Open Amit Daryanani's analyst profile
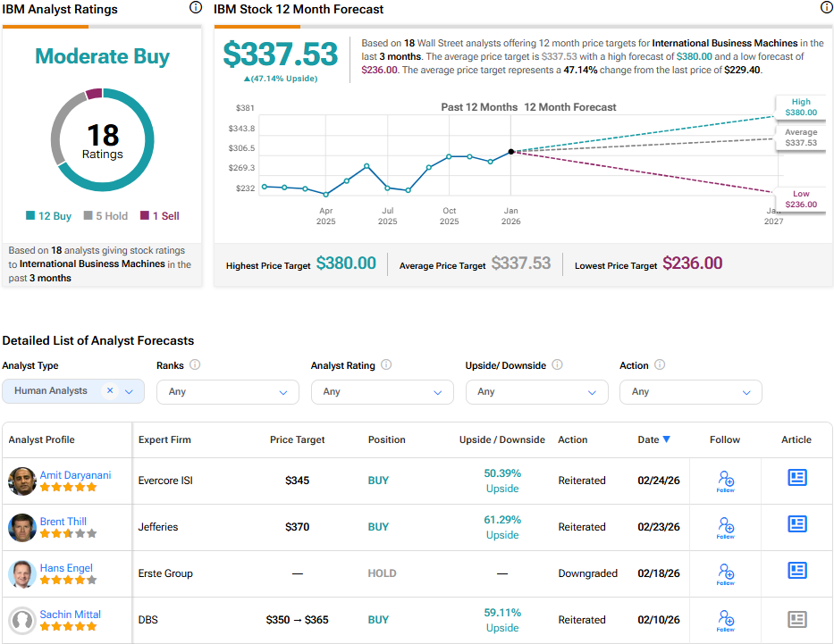Image resolution: width=834 pixels, height=644 pixels. coord(75,475)
